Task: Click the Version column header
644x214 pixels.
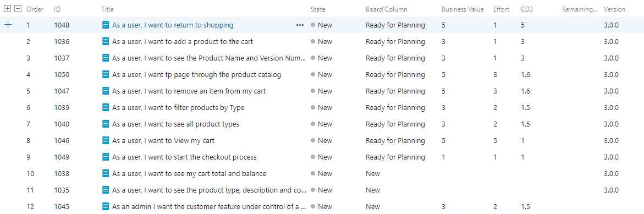Action: [614, 9]
